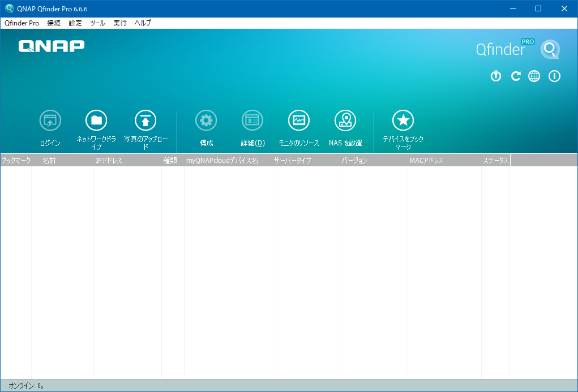Click the 写真のアップロード (Photo Upload) icon

145,120
